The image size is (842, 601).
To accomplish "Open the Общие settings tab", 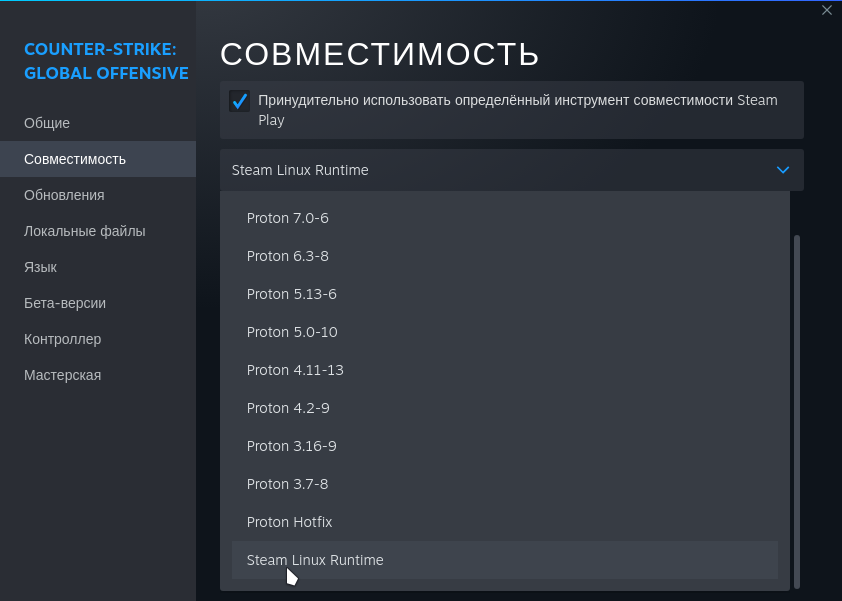I will [98, 123].
